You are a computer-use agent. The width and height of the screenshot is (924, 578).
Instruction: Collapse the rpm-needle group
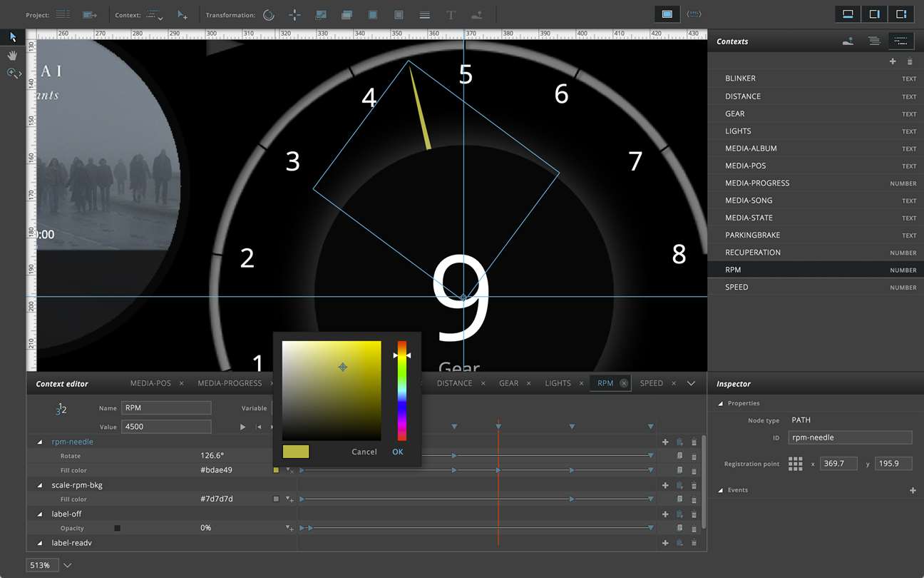click(40, 442)
